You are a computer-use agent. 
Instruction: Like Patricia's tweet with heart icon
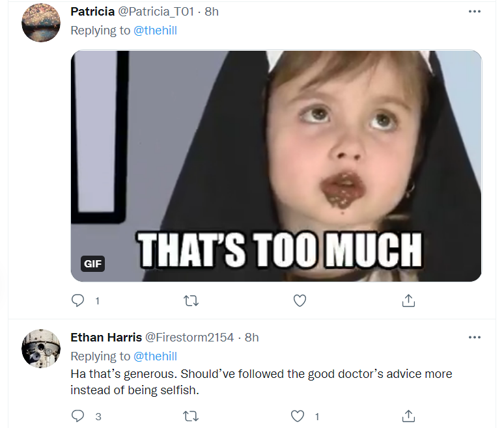[300, 301]
